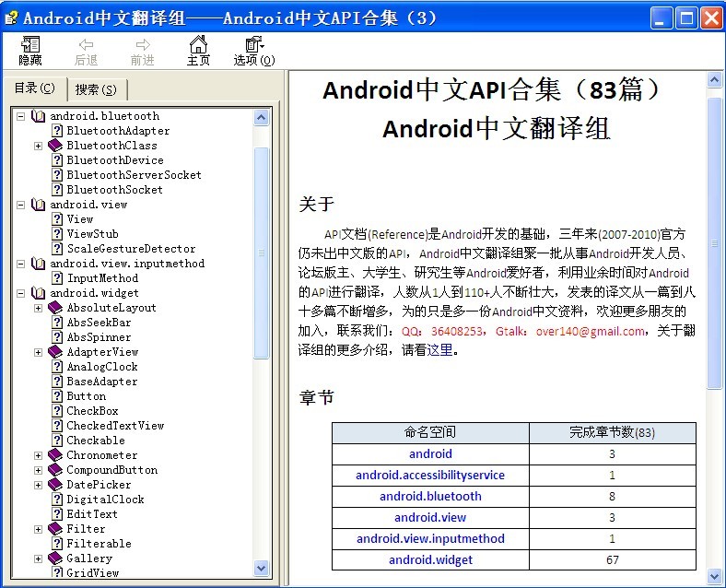The width and height of the screenshot is (726, 588).
Task: Expand the Filter node
Action: pos(39,529)
